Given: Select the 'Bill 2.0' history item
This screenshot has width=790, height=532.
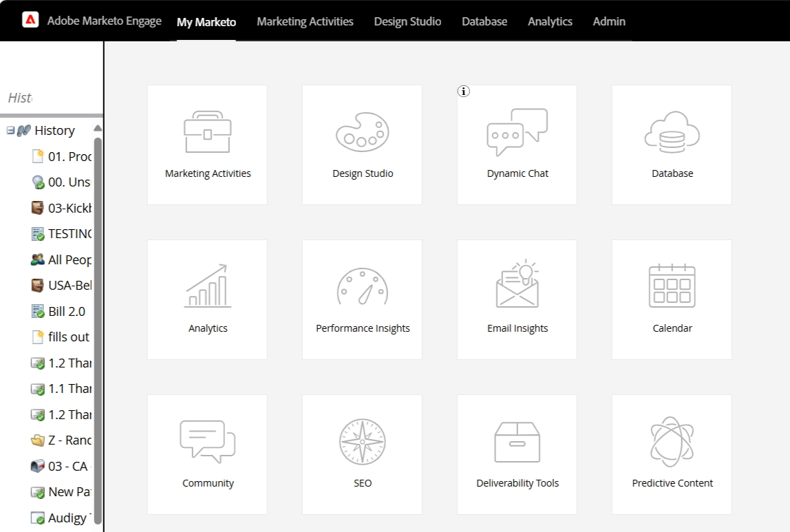Looking at the screenshot, I should point(58,311).
